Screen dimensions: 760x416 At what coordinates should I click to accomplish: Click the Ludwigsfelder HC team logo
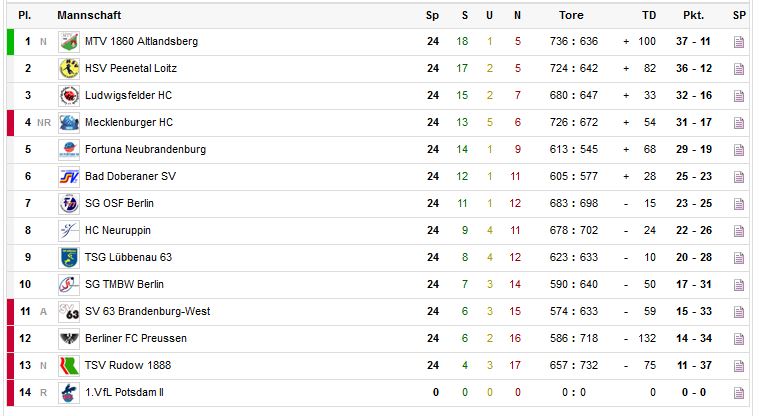click(69, 96)
